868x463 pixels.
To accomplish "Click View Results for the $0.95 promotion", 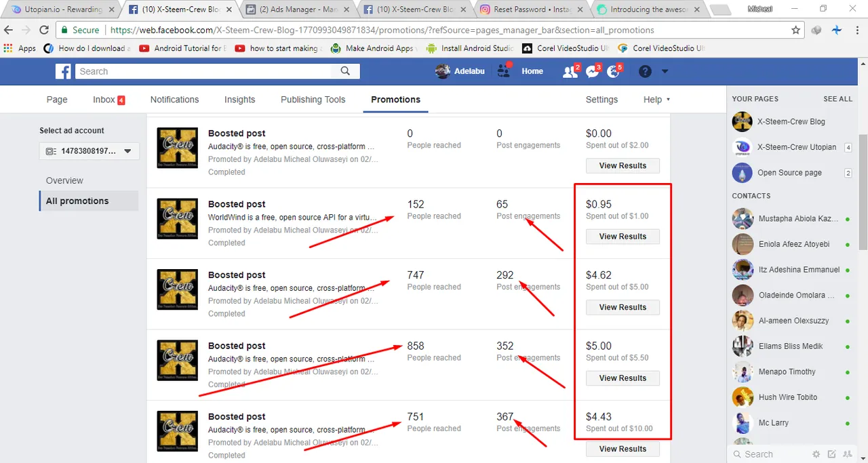I will [x=623, y=237].
